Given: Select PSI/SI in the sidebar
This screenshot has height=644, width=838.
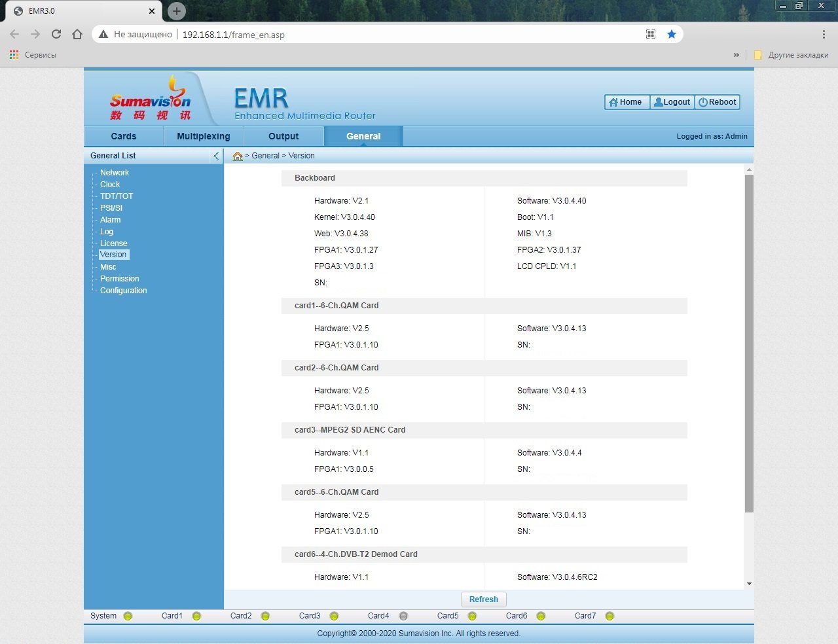Looking at the screenshot, I should click(111, 208).
